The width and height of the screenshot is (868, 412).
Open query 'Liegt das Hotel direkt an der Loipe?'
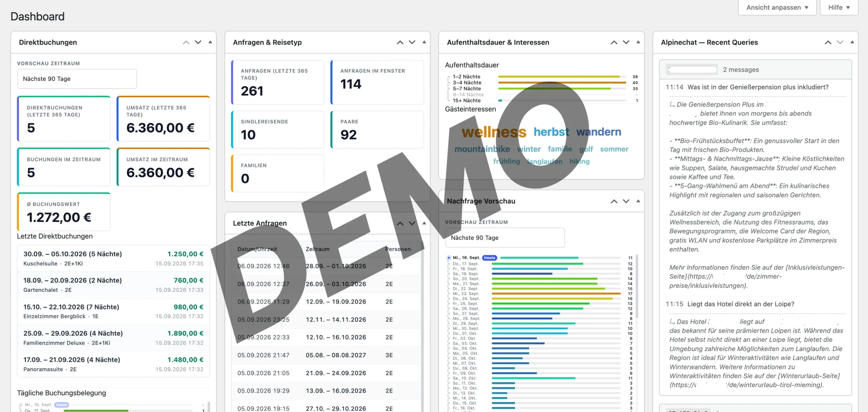point(741,304)
